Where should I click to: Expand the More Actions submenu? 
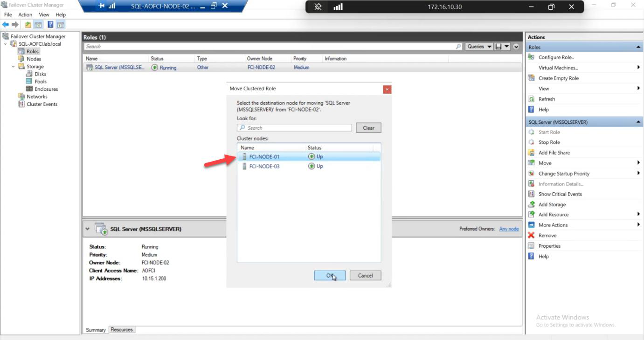(x=638, y=225)
